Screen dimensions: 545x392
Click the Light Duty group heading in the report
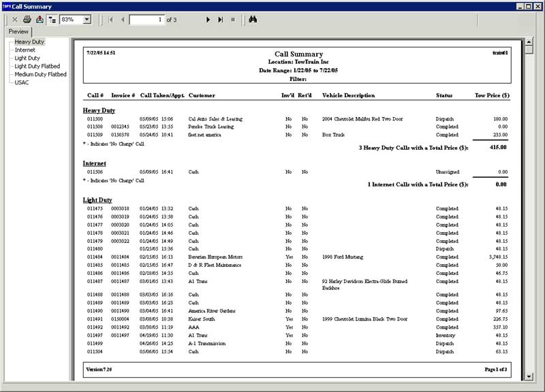click(x=97, y=200)
